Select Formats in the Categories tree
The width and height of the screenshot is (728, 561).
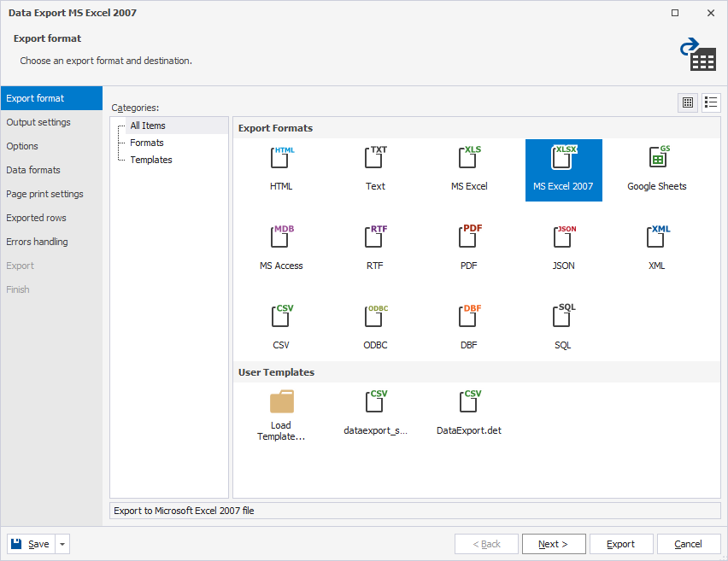pyautogui.click(x=147, y=143)
